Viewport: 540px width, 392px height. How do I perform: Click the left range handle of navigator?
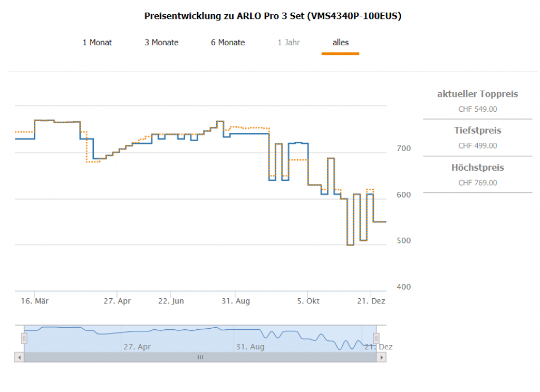pyautogui.click(x=24, y=338)
